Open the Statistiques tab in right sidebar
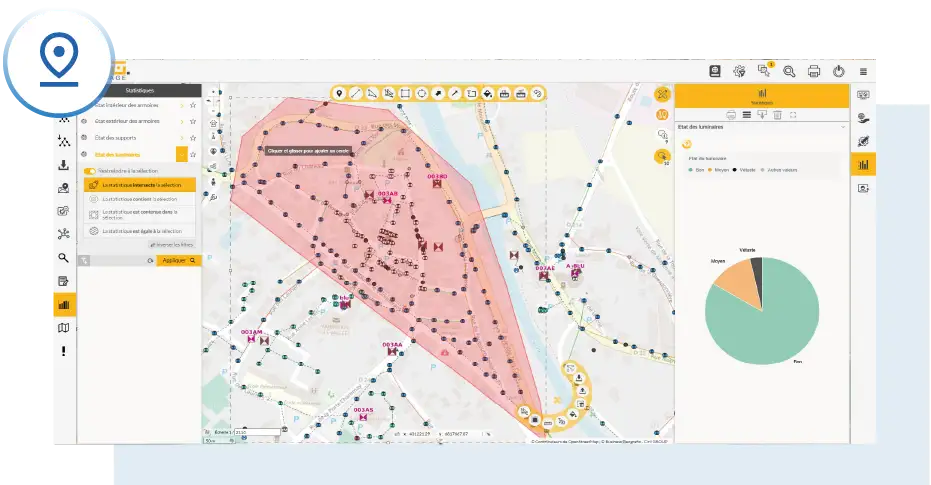Image resolution: width=931 pixels, height=485 pixels. [x=863, y=164]
